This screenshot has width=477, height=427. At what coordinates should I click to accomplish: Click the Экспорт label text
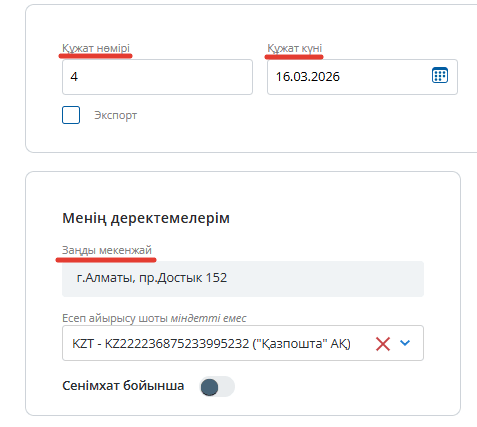point(116,115)
